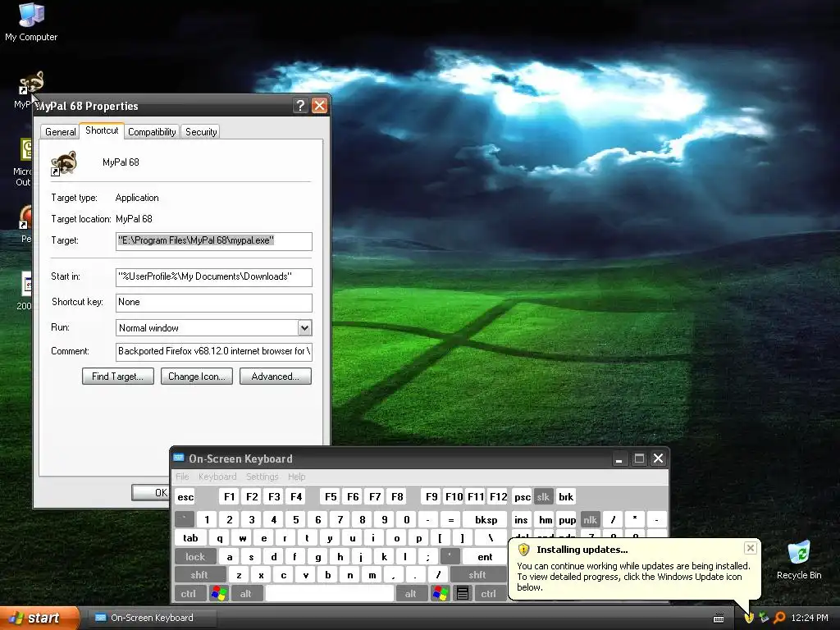Click the help question mark in Properties
The width and height of the screenshot is (840, 630).
point(300,106)
